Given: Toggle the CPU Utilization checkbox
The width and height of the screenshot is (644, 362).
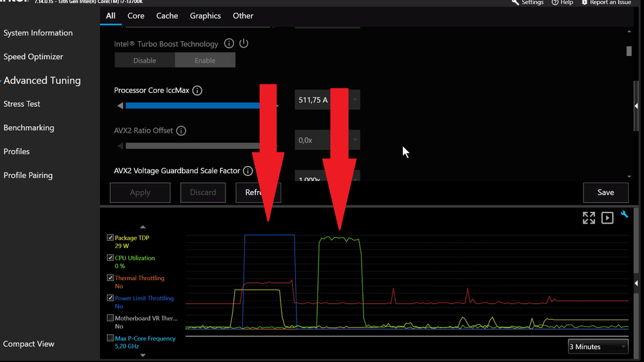Looking at the screenshot, I should point(110,258).
